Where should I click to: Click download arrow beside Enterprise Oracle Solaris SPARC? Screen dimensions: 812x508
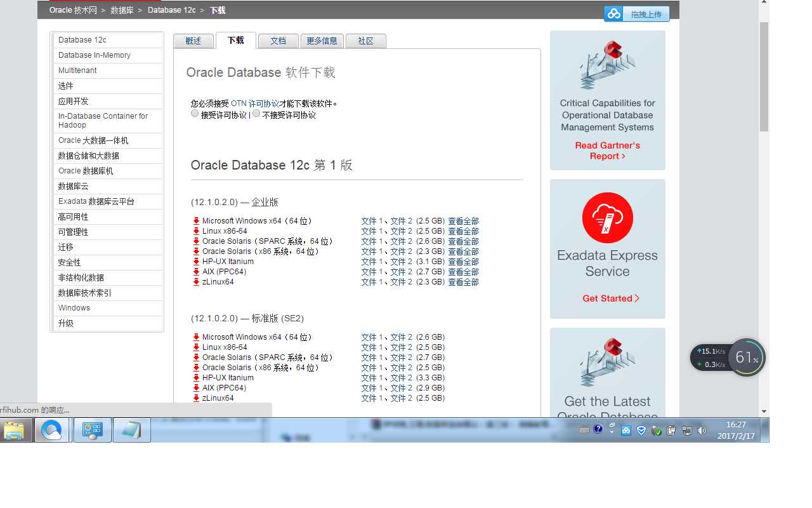197,241
